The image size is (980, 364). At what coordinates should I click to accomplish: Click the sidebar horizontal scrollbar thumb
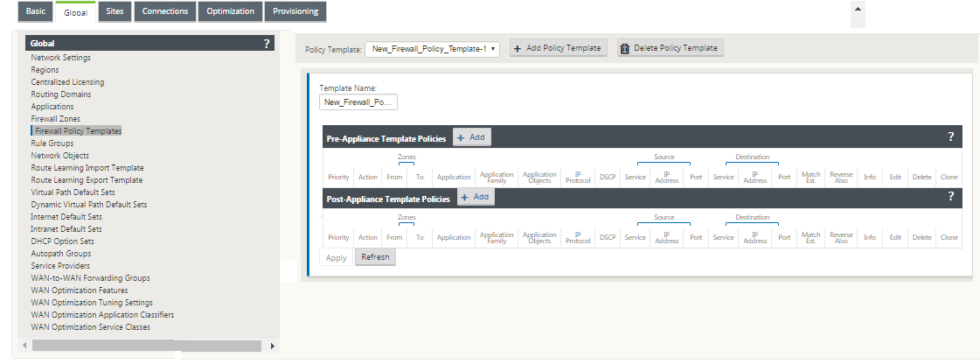click(147, 346)
